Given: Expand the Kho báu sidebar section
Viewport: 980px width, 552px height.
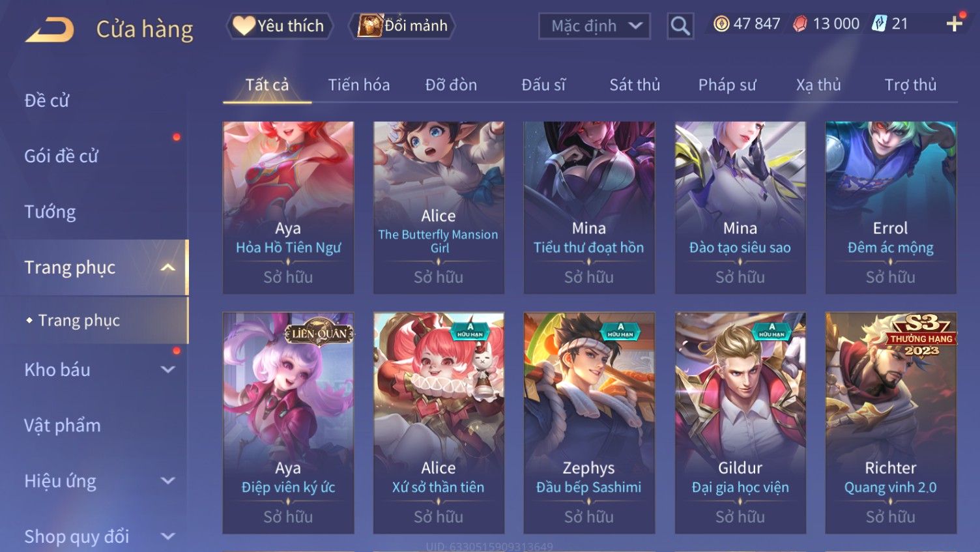Looking at the screenshot, I should click(x=167, y=370).
